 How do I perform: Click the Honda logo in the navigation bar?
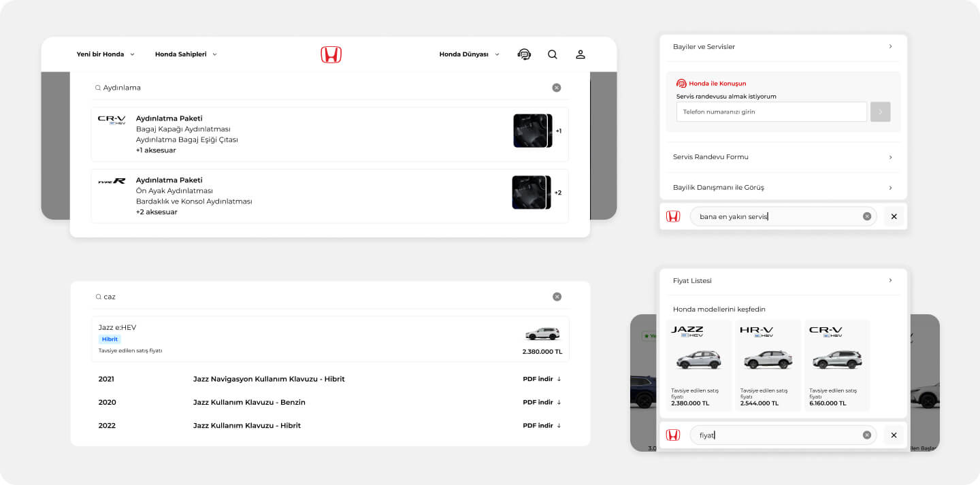point(331,54)
